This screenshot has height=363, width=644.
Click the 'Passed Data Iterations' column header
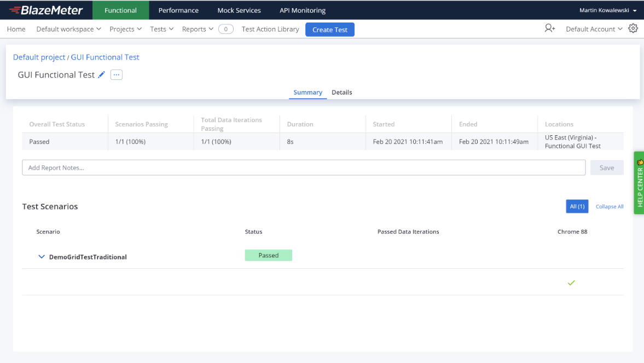(408, 232)
